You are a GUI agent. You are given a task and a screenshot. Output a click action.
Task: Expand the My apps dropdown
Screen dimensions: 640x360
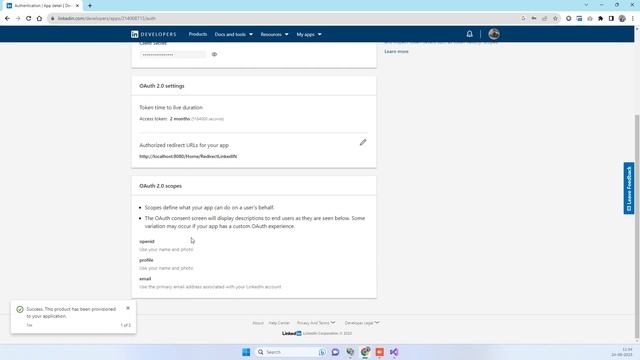pyautogui.click(x=309, y=34)
